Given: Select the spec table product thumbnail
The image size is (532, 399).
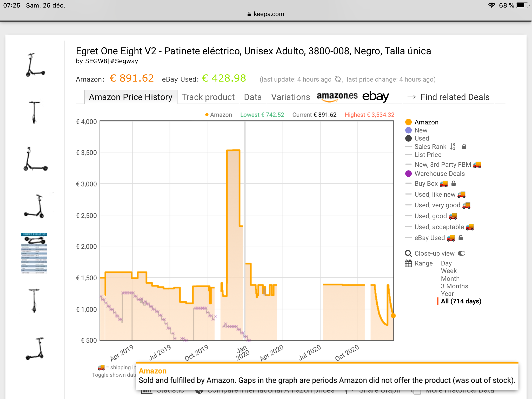Looking at the screenshot, I should coord(34,253).
